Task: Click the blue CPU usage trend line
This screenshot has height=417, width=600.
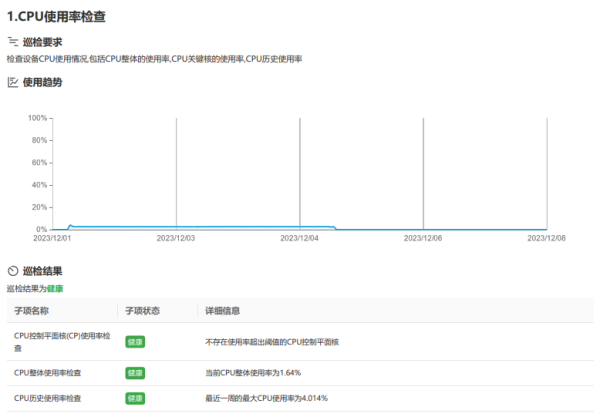Action: [200, 227]
